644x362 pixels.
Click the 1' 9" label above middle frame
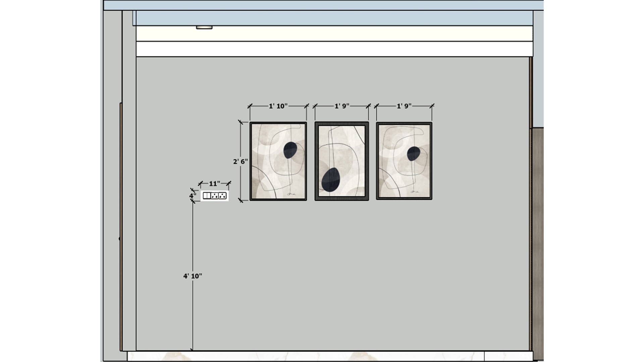[342, 106]
